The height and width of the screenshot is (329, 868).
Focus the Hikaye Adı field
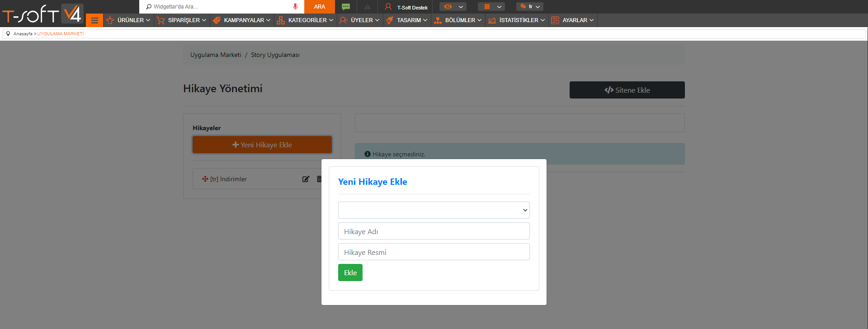point(434,231)
